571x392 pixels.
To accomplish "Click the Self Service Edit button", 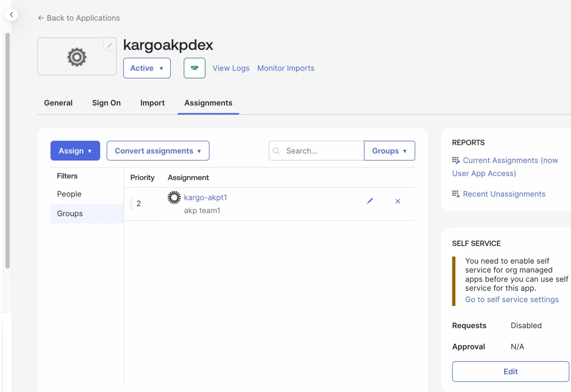I will (x=511, y=372).
